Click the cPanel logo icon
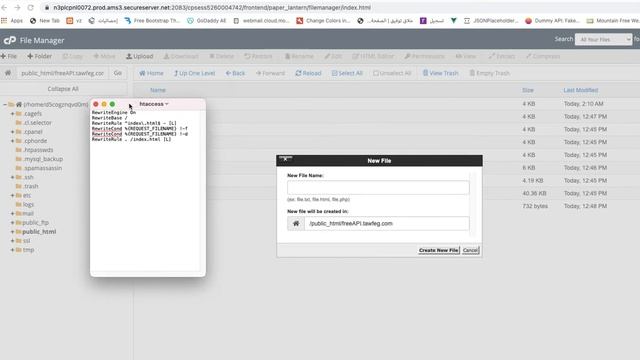Screen dimensions: 640x360 [9, 40]
